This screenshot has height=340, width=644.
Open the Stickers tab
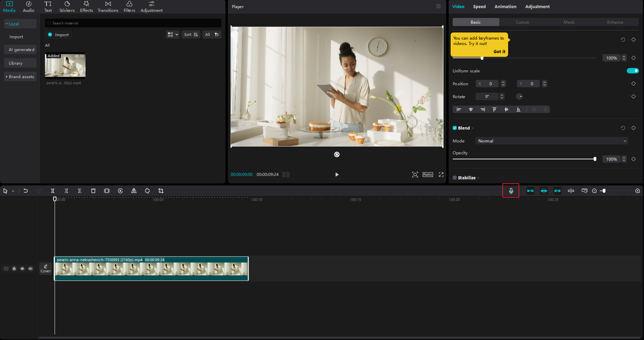pyautogui.click(x=67, y=7)
